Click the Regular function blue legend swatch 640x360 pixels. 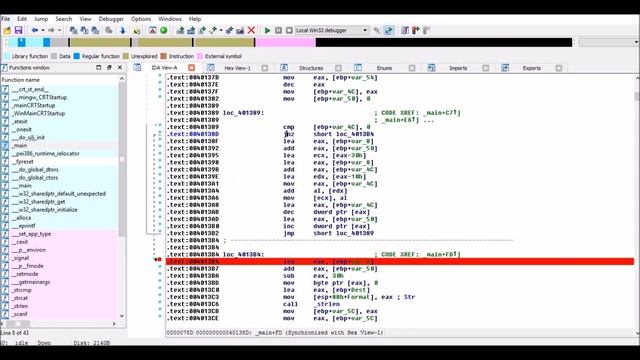tap(77, 56)
